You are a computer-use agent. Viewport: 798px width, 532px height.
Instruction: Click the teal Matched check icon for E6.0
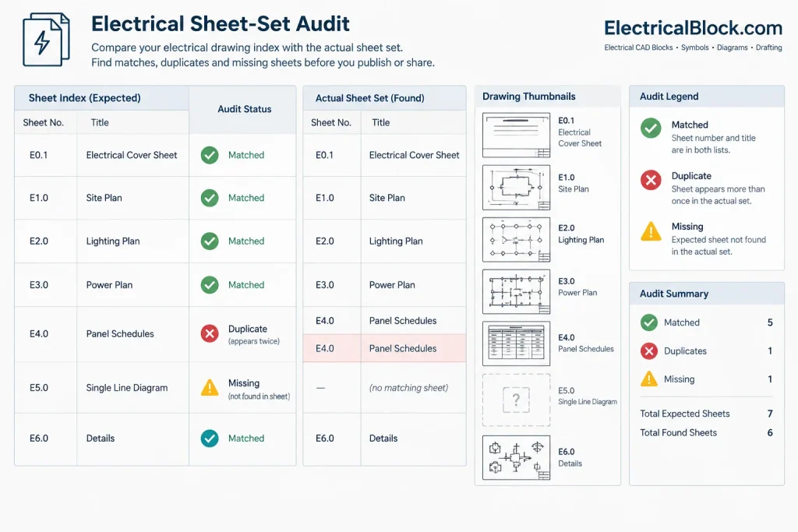coord(210,439)
